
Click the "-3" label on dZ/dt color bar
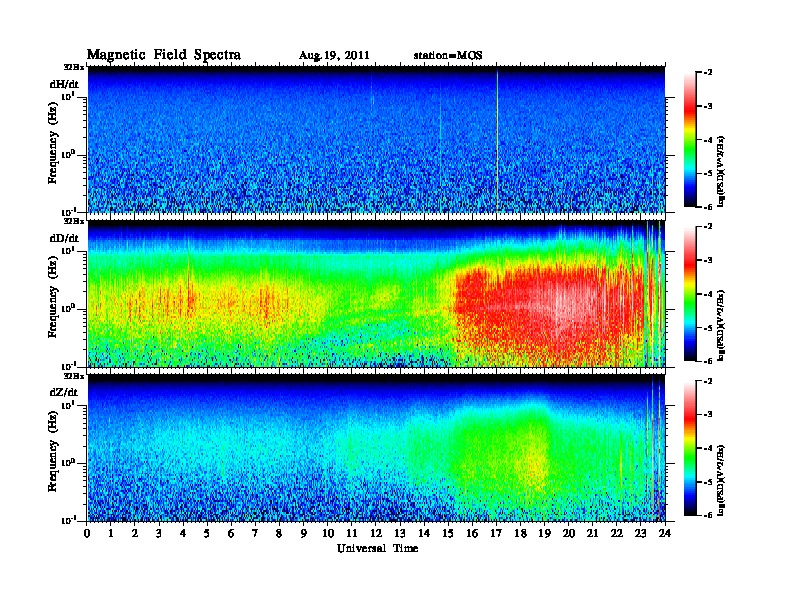(708, 415)
